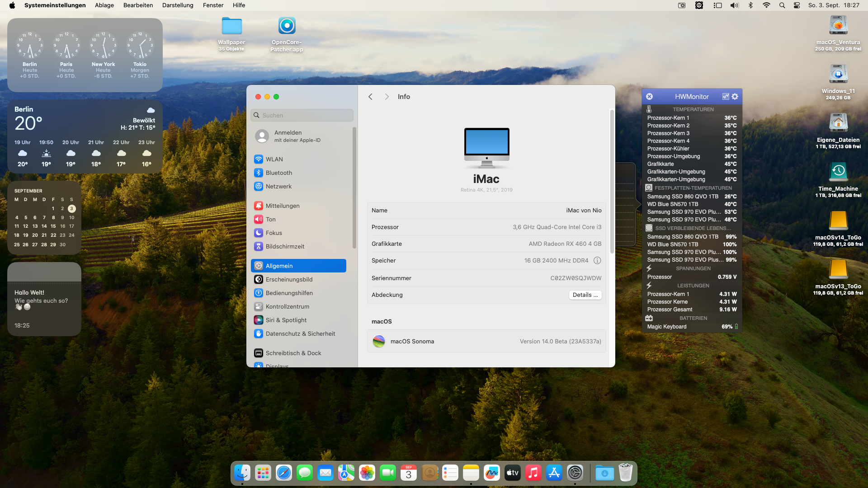The image size is (868, 488).
Task: Open Finder from the Dock
Action: click(242, 473)
